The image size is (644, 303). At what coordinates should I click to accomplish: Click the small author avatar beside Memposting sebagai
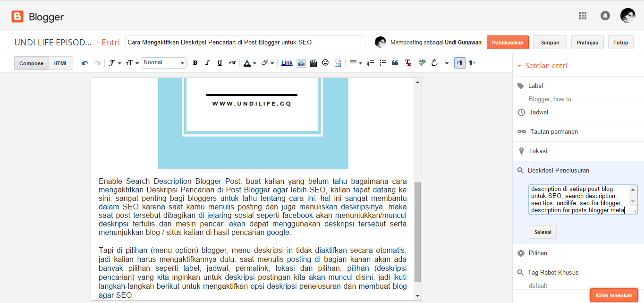pyautogui.click(x=381, y=43)
